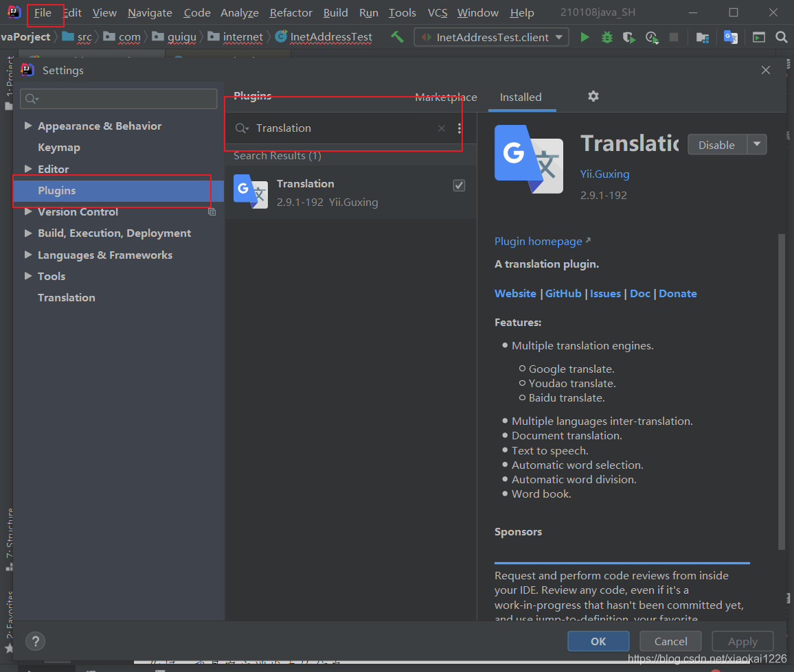This screenshot has height=672, width=794.
Task: Open the Favorites tool window stripe
Action: point(9,623)
